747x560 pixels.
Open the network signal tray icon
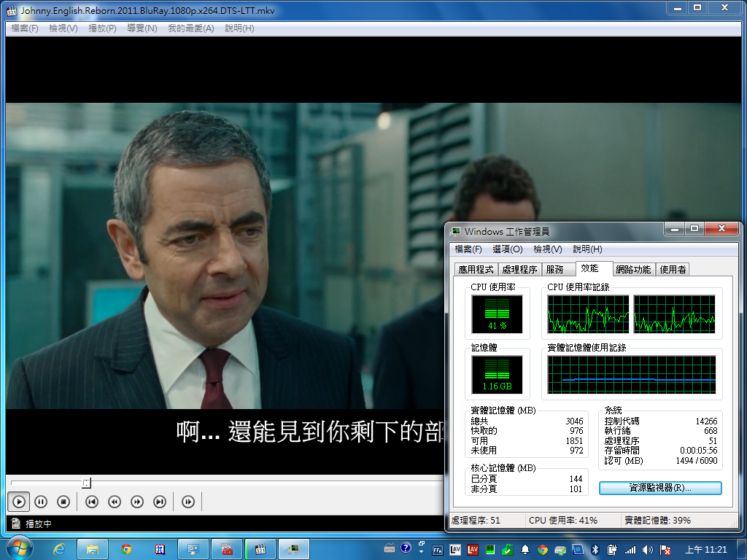(630, 550)
